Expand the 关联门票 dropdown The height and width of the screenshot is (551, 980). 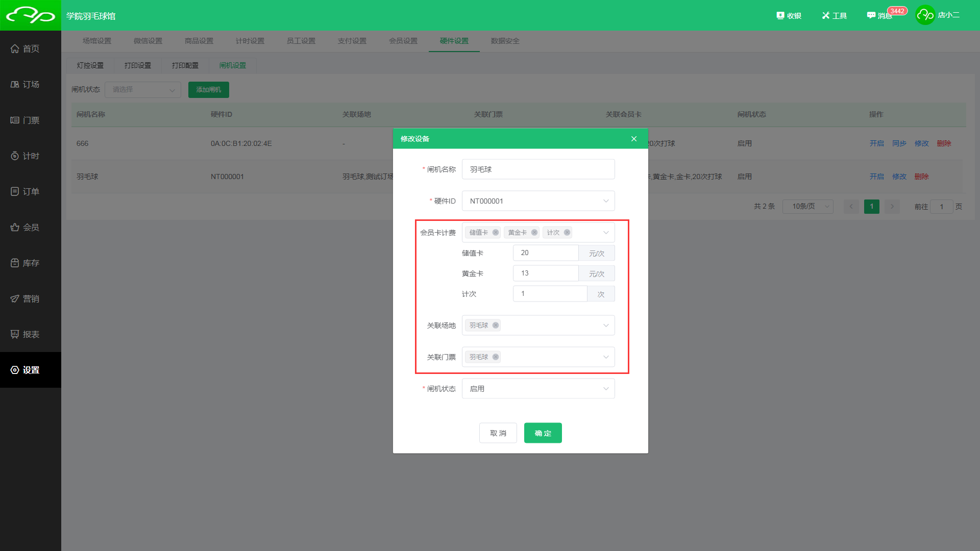click(605, 357)
